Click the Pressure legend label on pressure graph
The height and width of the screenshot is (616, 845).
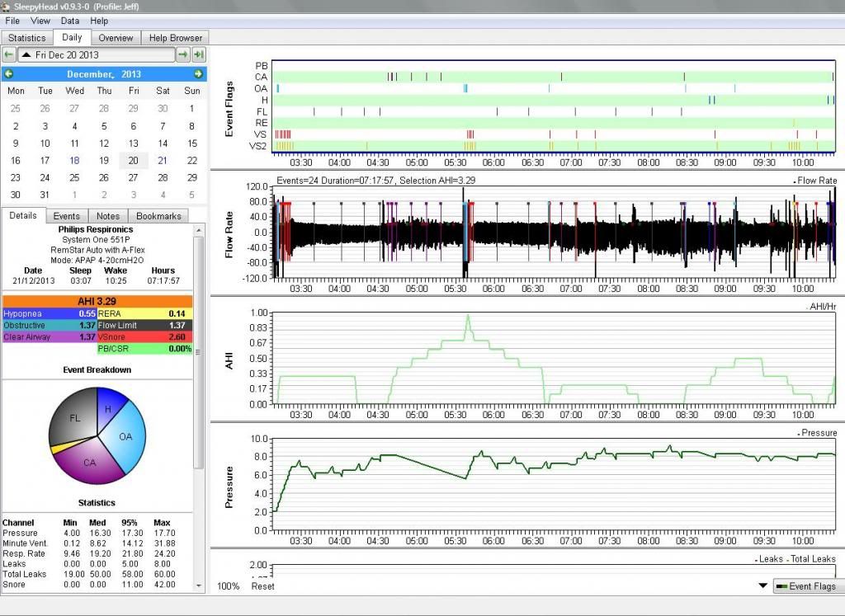tap(818, 432)
